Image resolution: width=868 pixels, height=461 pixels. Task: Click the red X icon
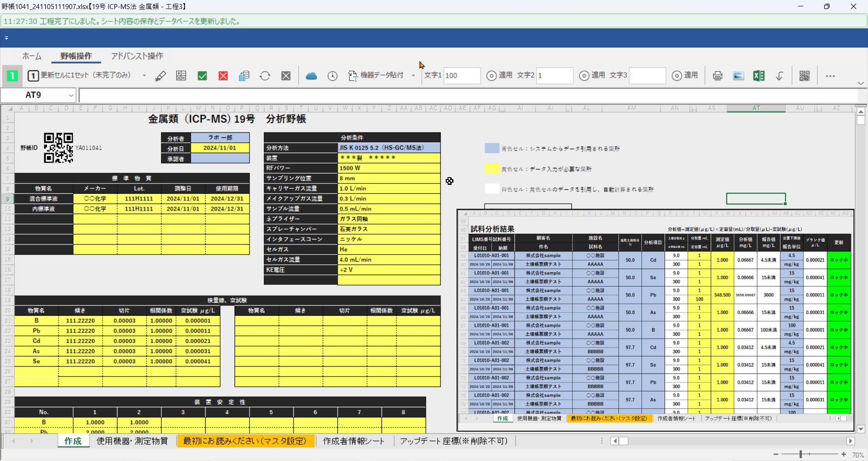[x=223, y=76]
